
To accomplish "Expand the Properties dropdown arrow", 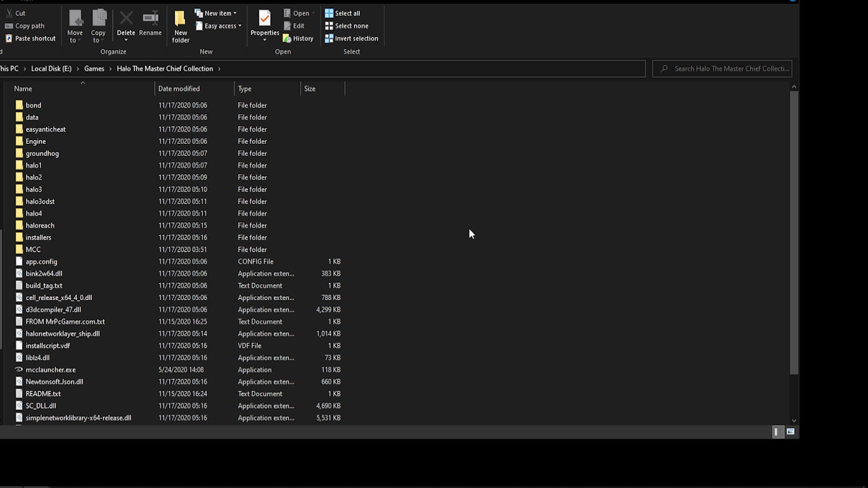I will [x=265, y=40].
